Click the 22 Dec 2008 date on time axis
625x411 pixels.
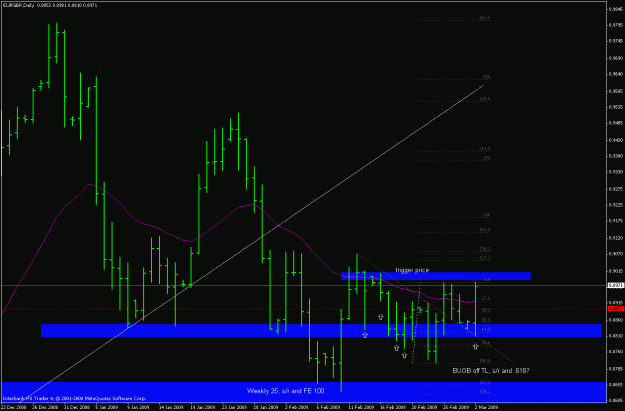pos(13,407)
